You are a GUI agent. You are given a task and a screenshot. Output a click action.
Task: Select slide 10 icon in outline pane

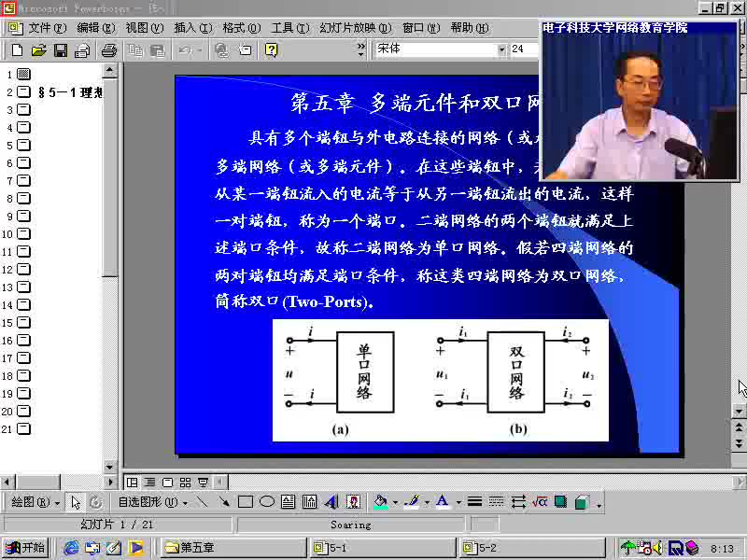(x=23, y=234)
